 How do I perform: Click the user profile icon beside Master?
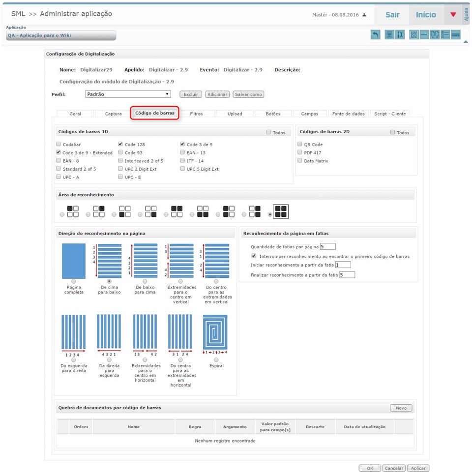coord(364,15)
